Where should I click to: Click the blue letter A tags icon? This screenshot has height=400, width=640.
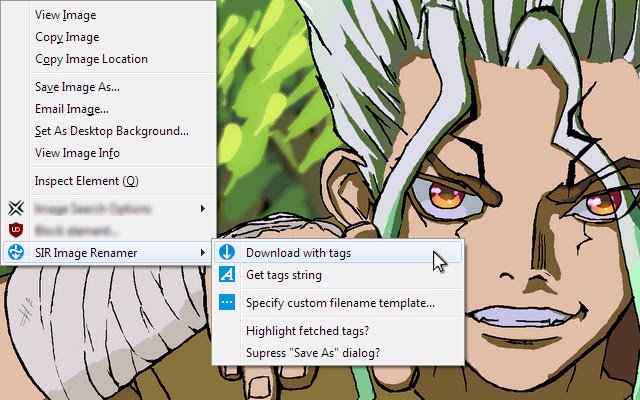pos(227,274)
